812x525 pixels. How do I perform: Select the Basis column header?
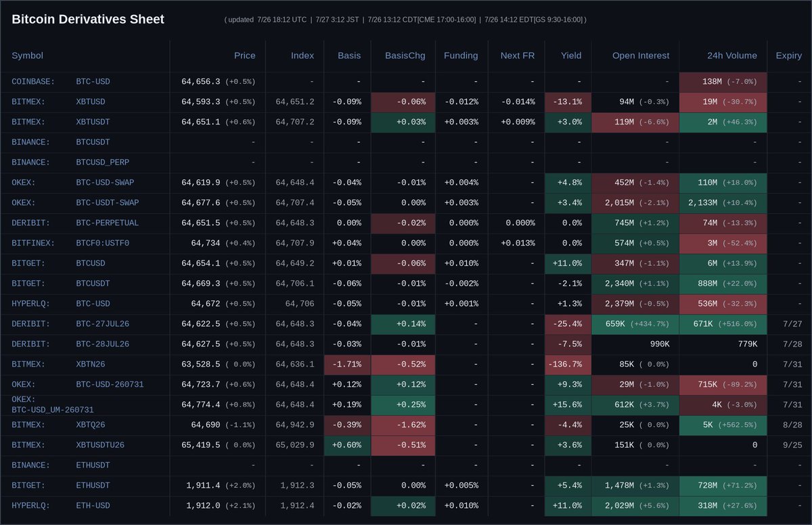[x=349, y=55]
